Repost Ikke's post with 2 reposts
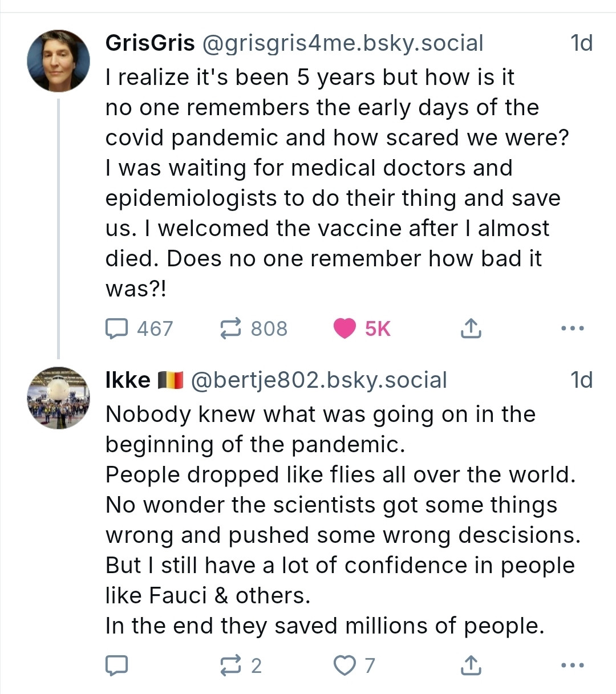616x694 pixels. point(241,665)
